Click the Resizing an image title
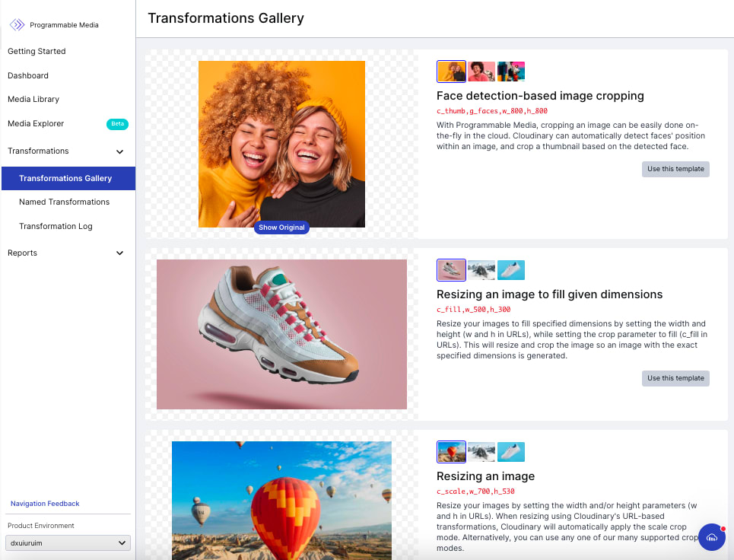734x560 pixels. [485, 476]
